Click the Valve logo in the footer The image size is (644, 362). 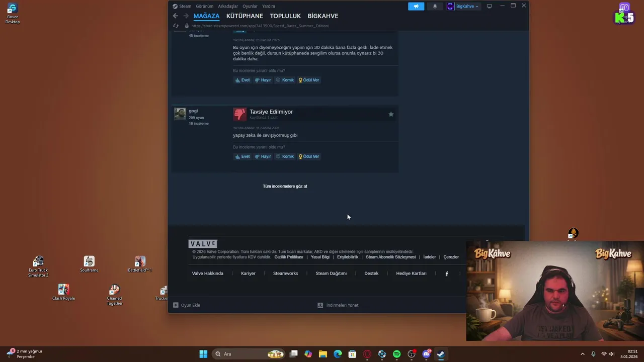tap(203, 244)
